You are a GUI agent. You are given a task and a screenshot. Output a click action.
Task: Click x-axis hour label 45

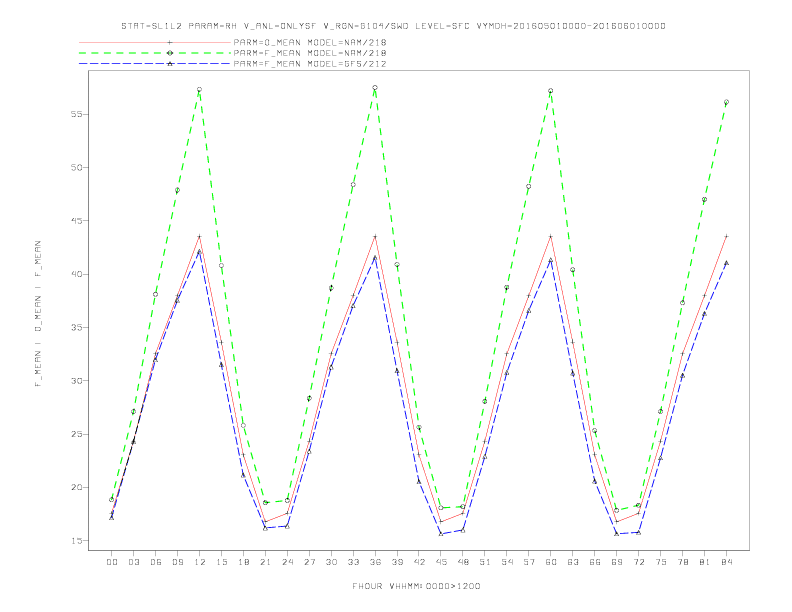pos(441,562)
